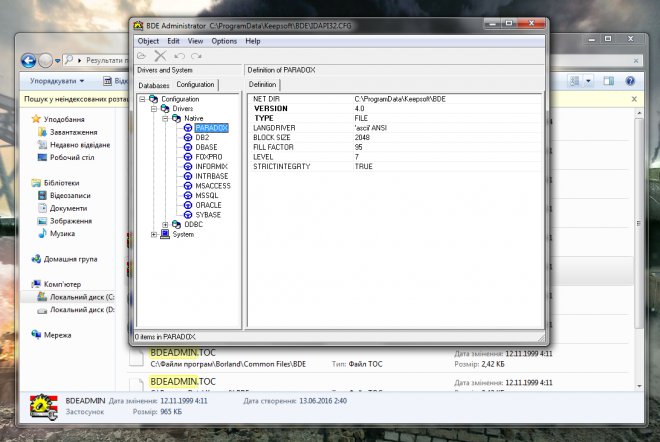Screen dimensions: 660x442
Task: Select the MSACCESS driver in the tree
Action: coord(213,186)
